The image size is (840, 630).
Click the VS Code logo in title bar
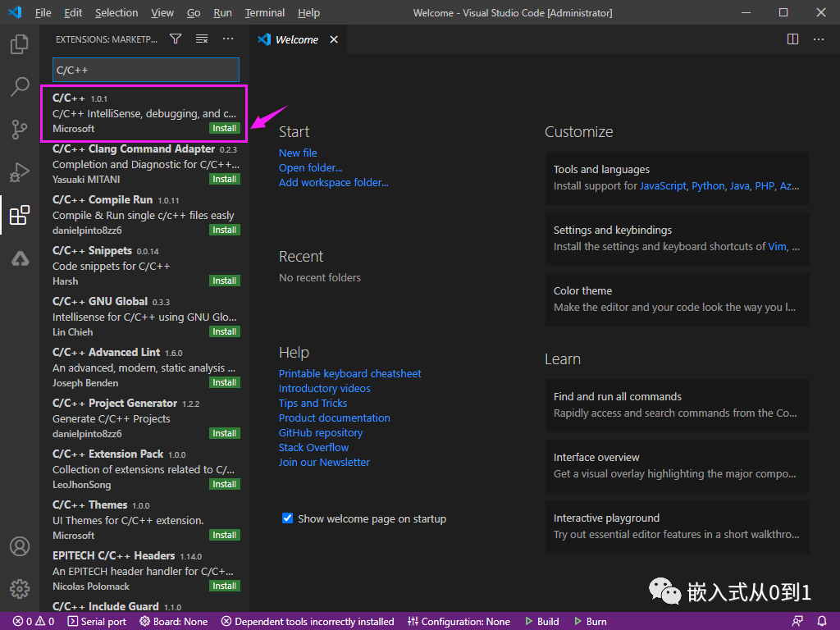point(15,12)
